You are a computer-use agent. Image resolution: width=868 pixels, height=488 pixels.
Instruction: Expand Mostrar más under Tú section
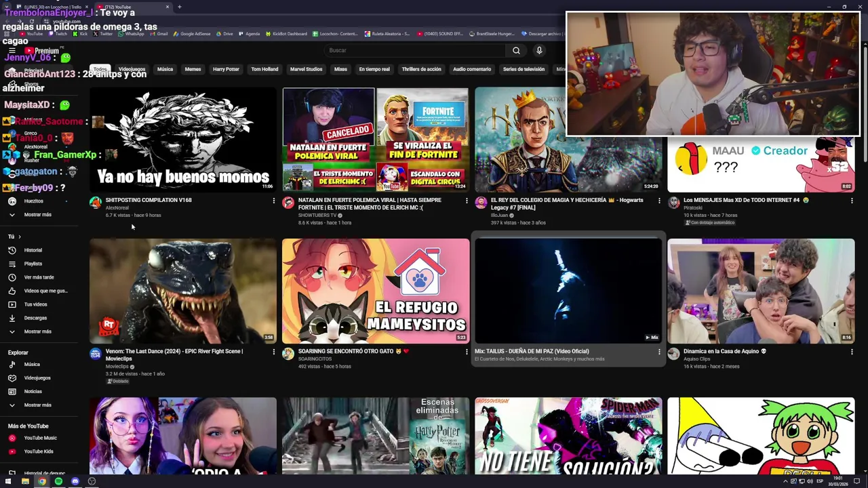37,331
